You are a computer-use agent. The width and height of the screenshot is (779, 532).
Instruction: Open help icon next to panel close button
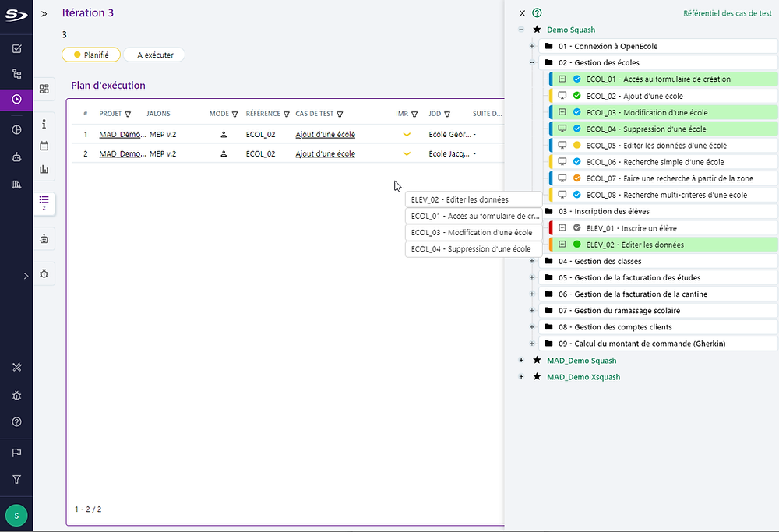(x=537, y=13)
